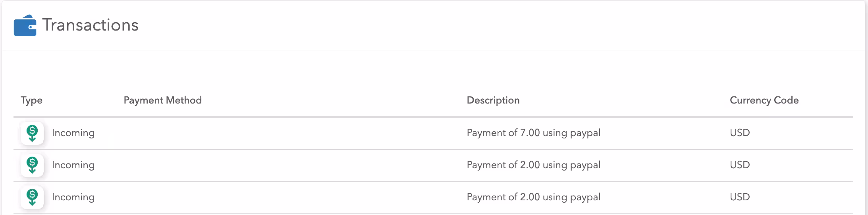
Task: Click the Description column header
Action: tap(493, 100)
